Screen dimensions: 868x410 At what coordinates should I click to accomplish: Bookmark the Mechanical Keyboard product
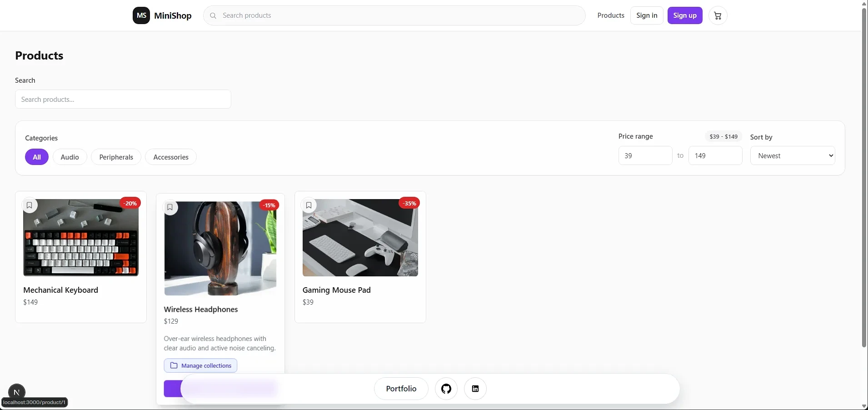point(29,205)
